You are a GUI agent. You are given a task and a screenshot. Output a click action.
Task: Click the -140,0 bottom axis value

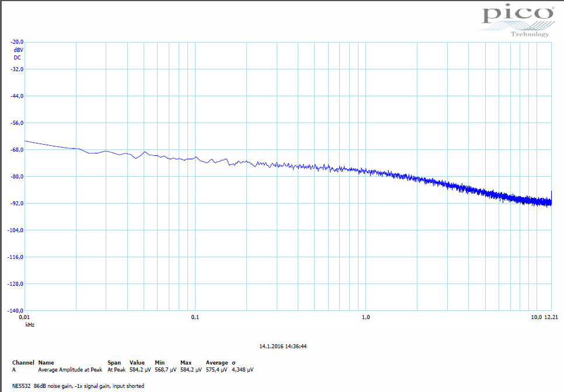[15, 310]
